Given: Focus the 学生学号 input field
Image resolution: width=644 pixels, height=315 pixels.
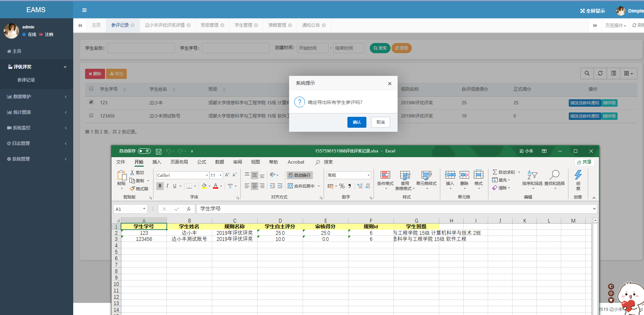Looking at the screenshot, I should click(236, 48).
